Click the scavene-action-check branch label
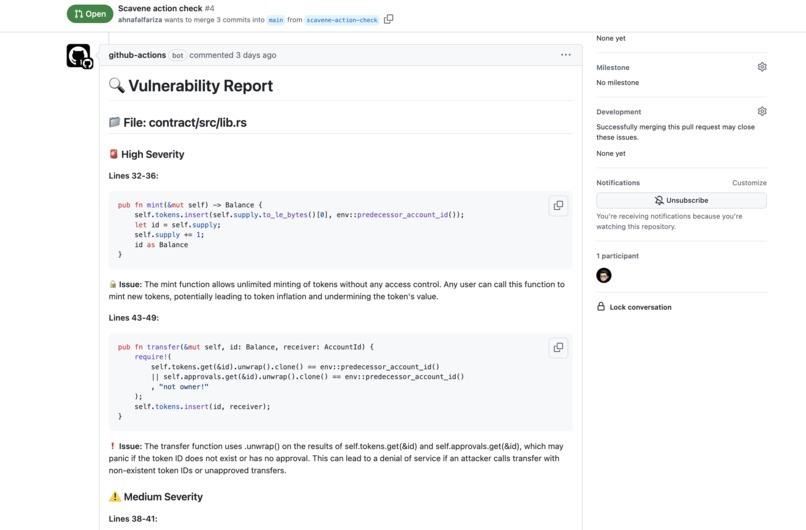This screenshot has height=530, width=806. (342, 20)
